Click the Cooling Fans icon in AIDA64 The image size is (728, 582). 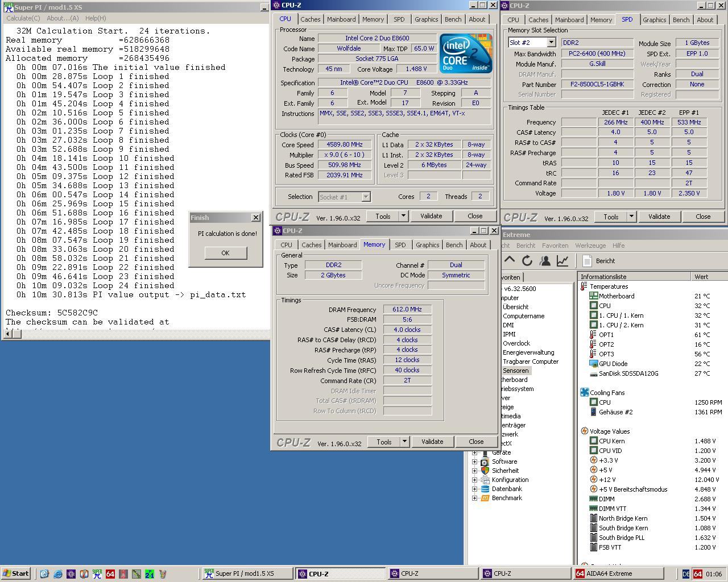(x=584, y=393)
